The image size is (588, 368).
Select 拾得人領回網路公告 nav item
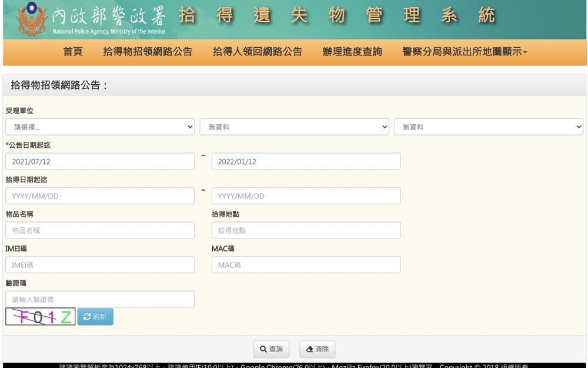point(258,52)
